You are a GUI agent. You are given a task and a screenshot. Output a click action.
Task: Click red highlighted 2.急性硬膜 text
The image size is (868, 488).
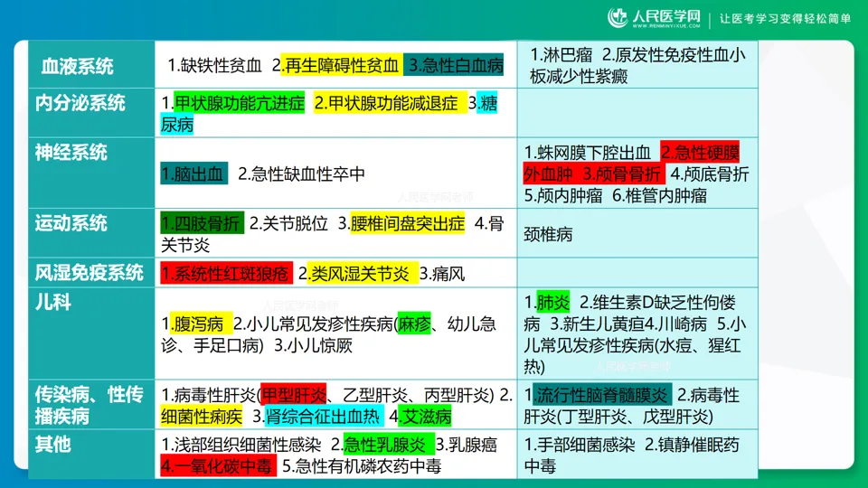tap(700, 152)
